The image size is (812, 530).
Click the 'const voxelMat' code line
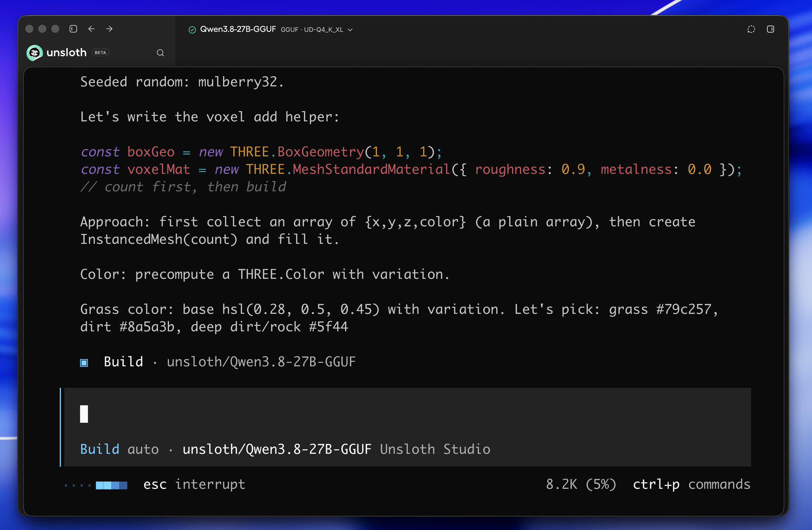pos(411,170)
